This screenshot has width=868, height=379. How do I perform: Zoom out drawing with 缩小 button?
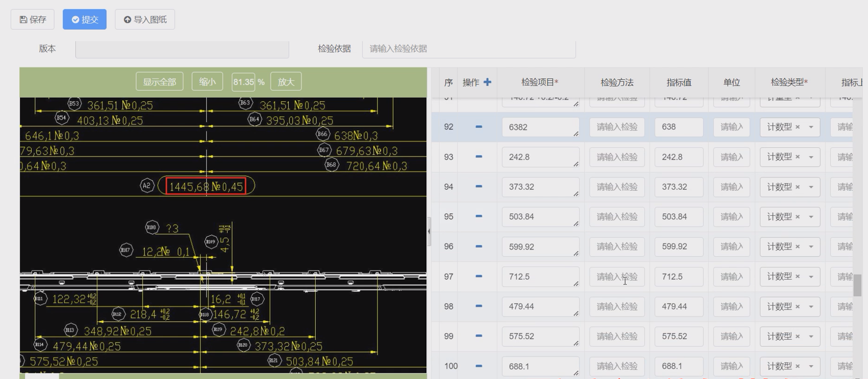(207, 82)
